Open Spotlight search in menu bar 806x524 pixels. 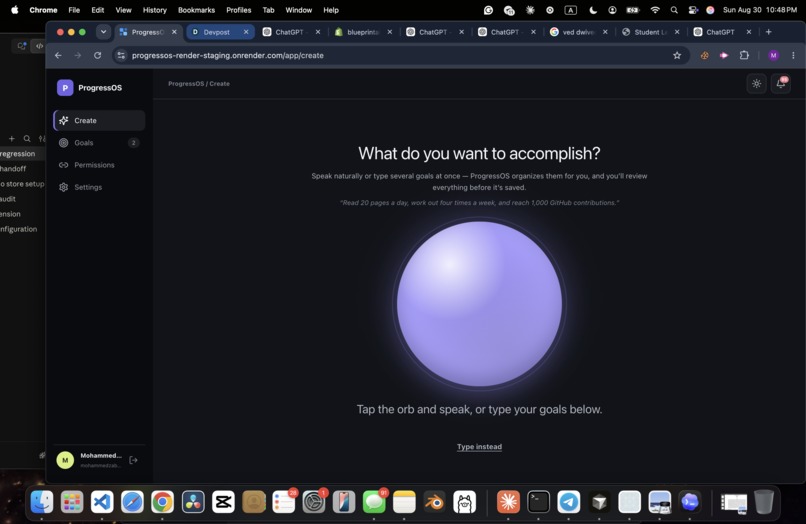point(674,10)
